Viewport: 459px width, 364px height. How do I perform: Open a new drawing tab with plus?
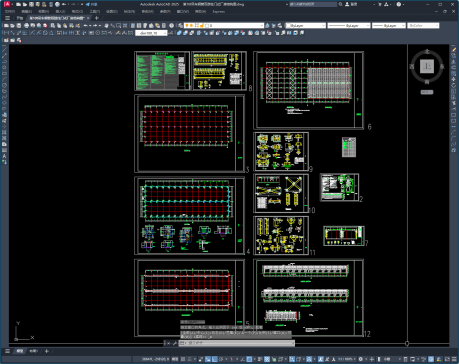(97, 18)
